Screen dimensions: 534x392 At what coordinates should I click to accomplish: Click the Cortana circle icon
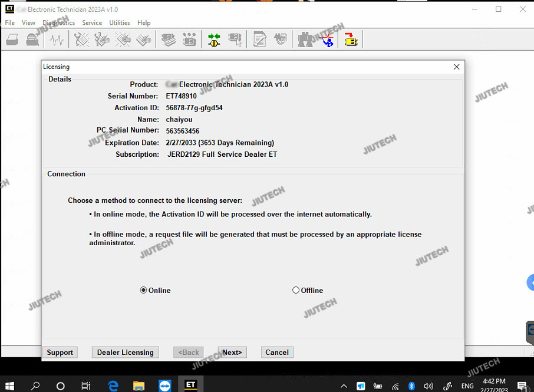point(60,386)
